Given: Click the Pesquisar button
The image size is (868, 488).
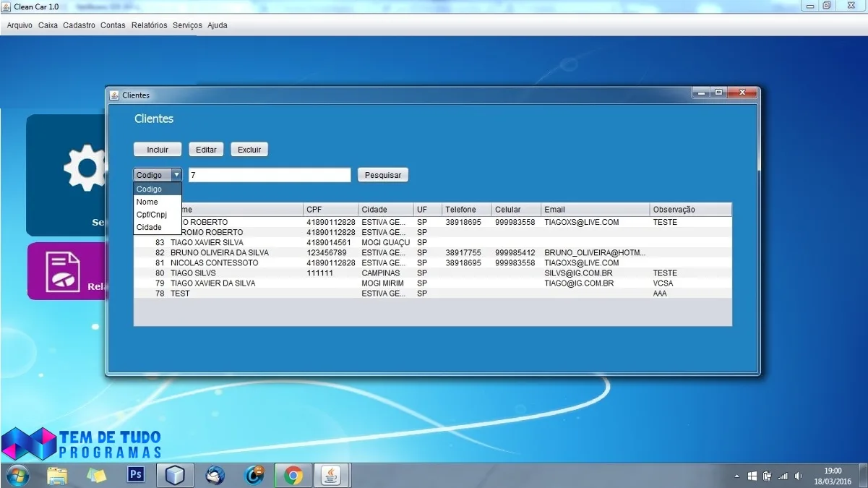Looking at the screenshot, I should [383, 175].
